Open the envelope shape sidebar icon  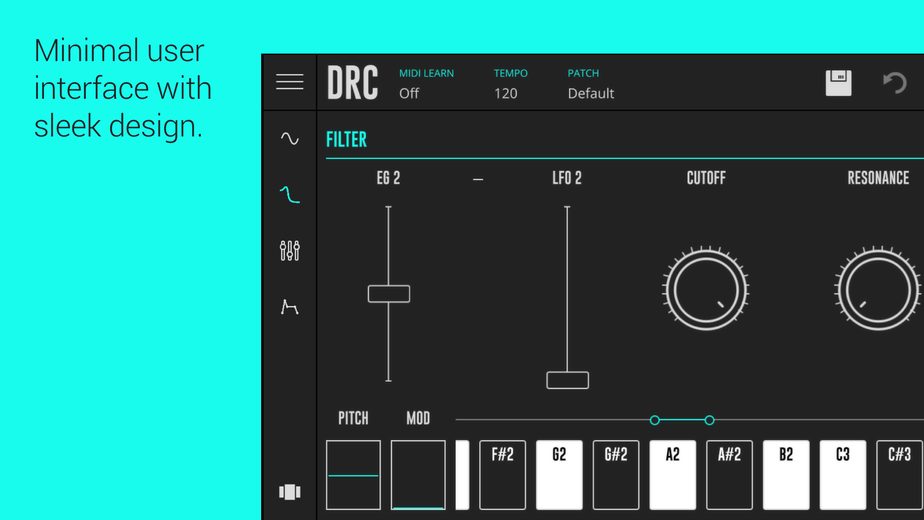[289, 307]
